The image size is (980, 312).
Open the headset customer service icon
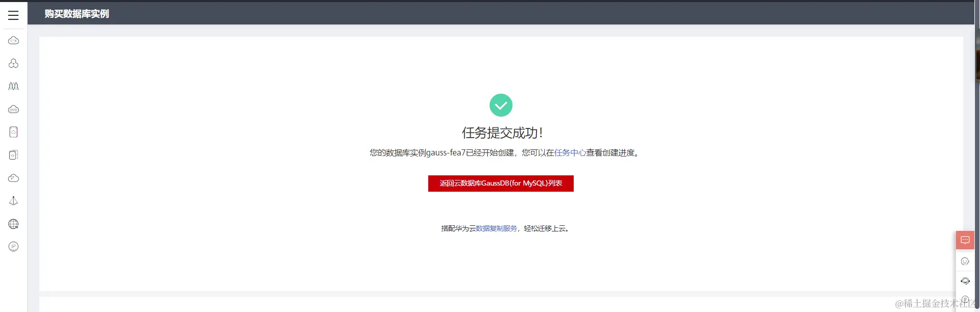pos(965,281)
